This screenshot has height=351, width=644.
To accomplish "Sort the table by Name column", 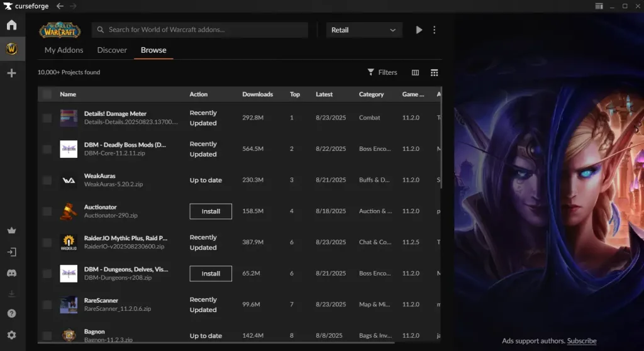I will point(68,94).
